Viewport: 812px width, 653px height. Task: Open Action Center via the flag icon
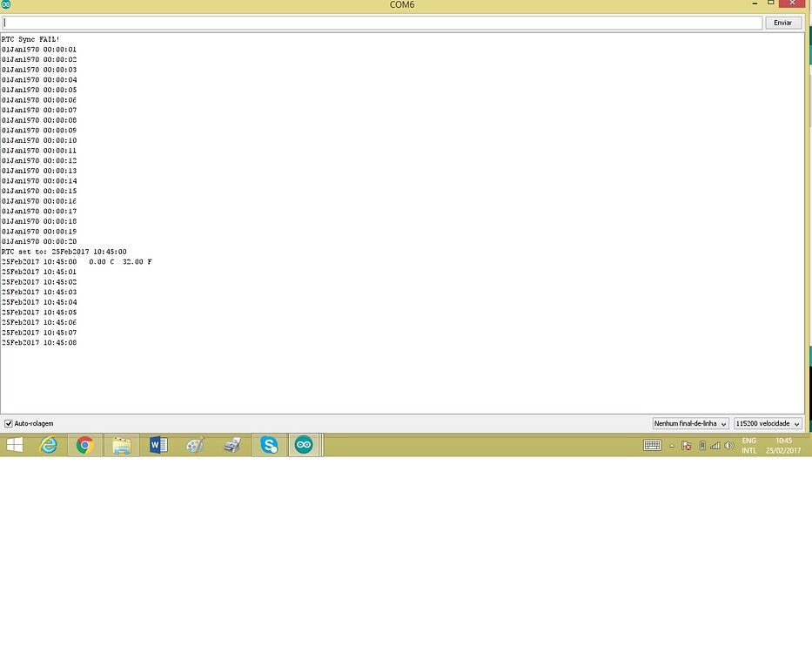pyautogui.click(x=687, y=445)
